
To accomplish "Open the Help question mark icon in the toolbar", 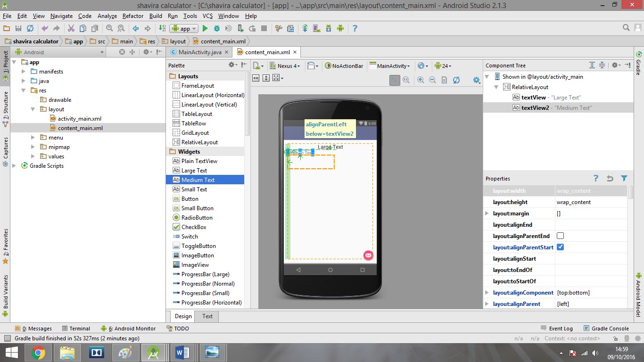I will tap(355, 29).
